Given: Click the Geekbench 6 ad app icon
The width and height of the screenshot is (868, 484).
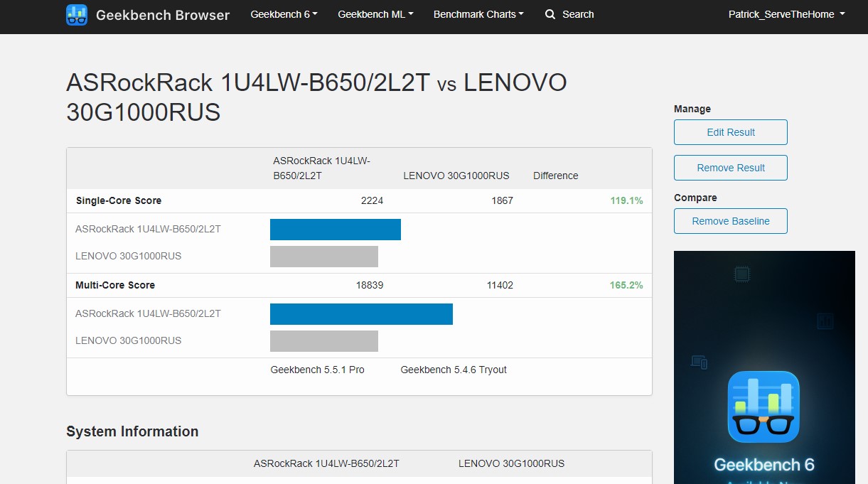Looking at the screenshot, I should click(x=763, y=407).
